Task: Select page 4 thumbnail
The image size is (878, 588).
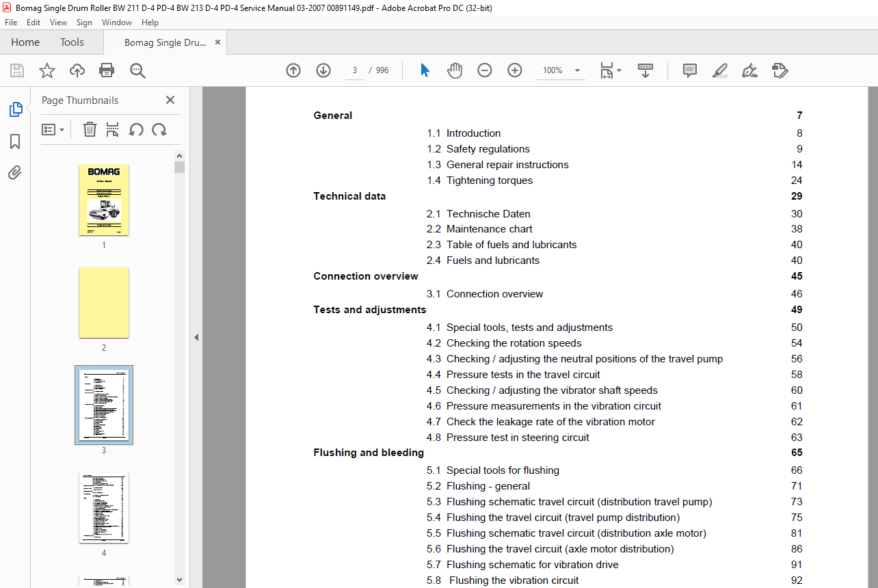Action: tap(104, 507)
